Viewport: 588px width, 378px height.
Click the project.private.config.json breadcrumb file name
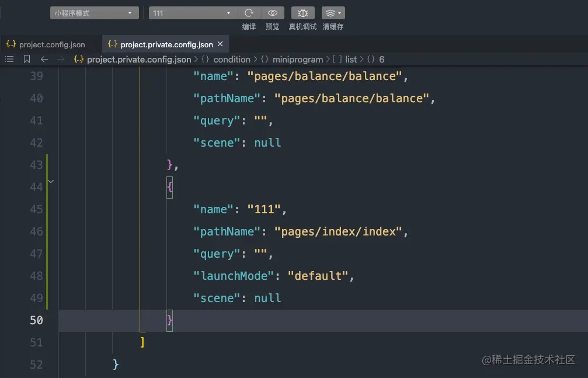point(139,59)
